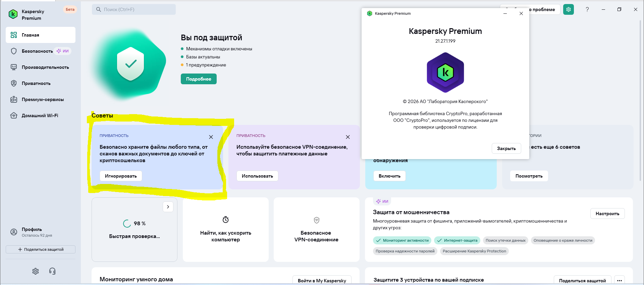This screenshot has width=644, height=285.
Task: Click the 'Бета' badge
Action: click(x=70, y=9)
